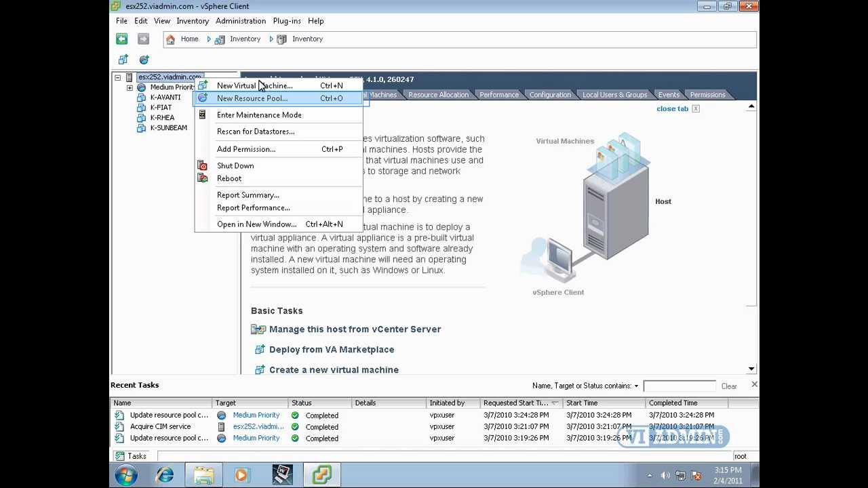The image size is (868, 488).
Task: Open the Name, Target or Status filter dropdown
Action: coord(636,386)
